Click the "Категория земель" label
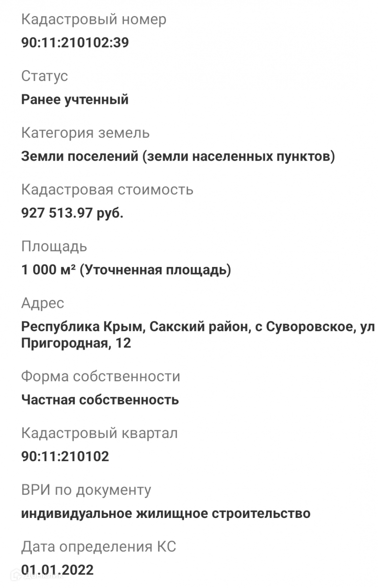Image resolution: width=378 pixels, height=588 pixels. pyautogui.click(x=85, y=133)
